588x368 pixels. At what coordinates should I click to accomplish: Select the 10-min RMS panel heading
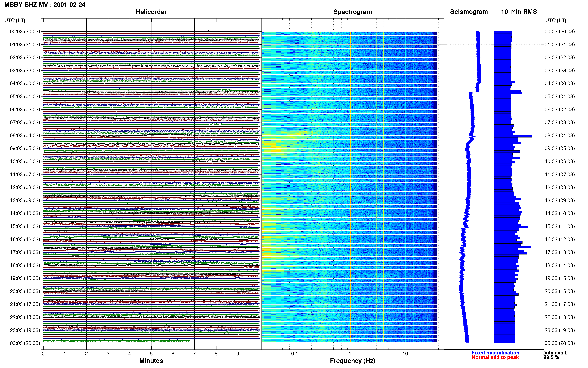tap(519, 12)
